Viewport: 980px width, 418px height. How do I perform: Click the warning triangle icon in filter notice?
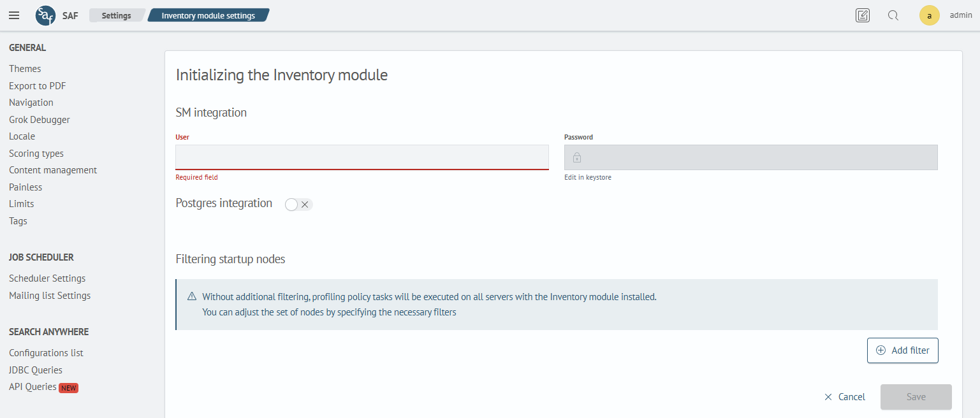192,296
